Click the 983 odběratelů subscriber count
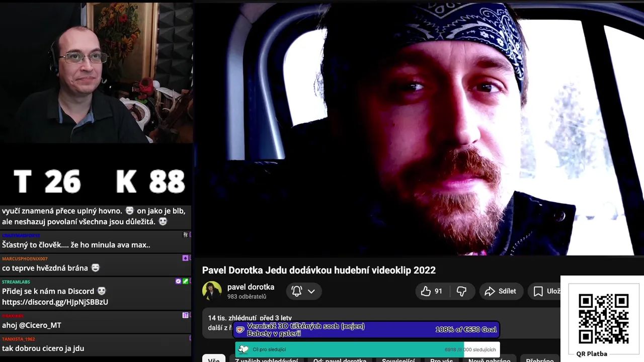 click(x=247, y=297)
